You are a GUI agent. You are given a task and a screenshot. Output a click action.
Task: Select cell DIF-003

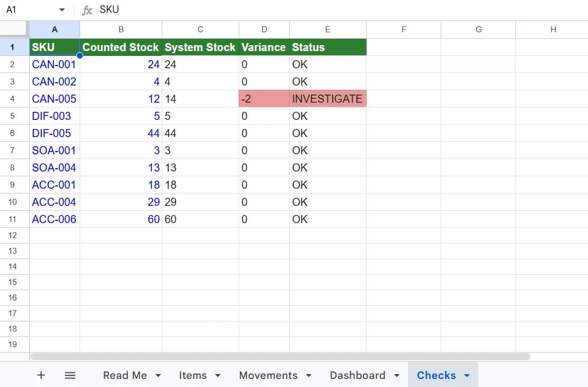pos(54,116)
